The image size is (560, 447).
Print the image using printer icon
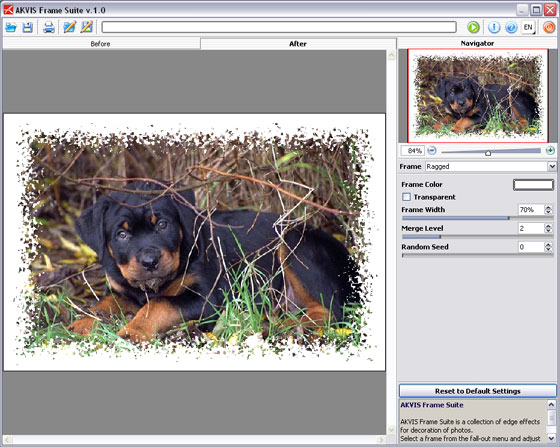pyautogui.click(x=49, y=27)
